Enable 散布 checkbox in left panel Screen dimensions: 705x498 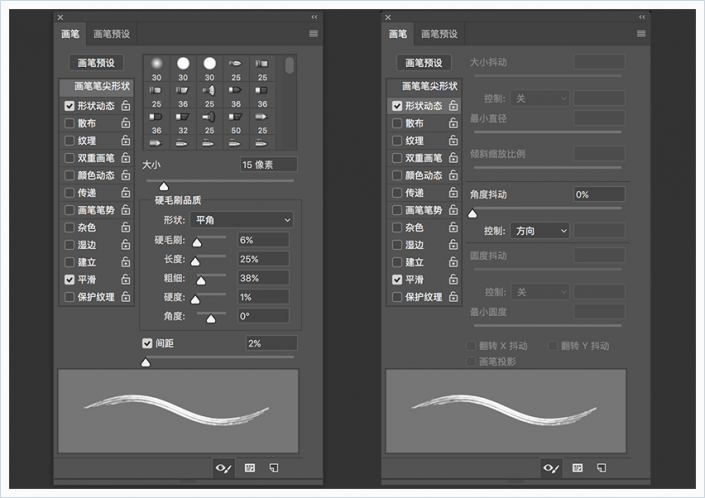(x=69, y=123)
